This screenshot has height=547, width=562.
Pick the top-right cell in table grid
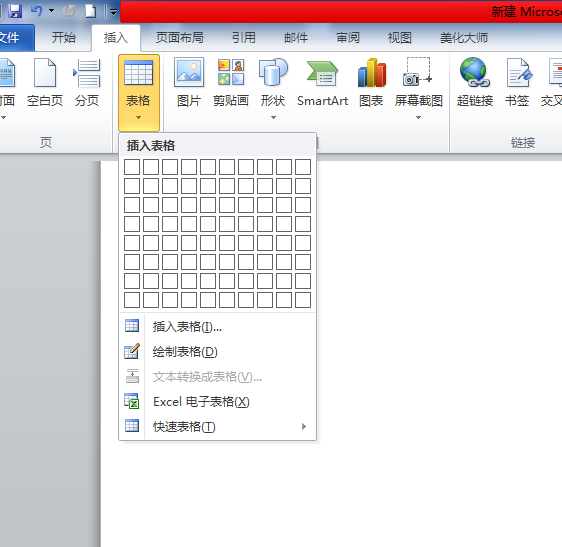tap(303, 167)
